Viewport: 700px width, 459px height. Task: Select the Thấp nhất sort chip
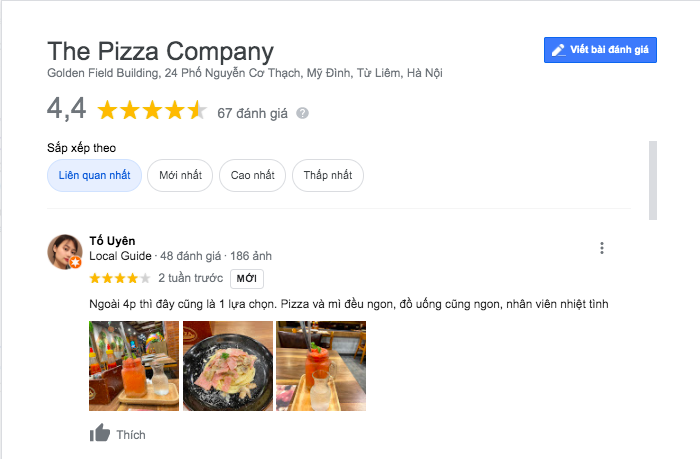coord(328,175)
